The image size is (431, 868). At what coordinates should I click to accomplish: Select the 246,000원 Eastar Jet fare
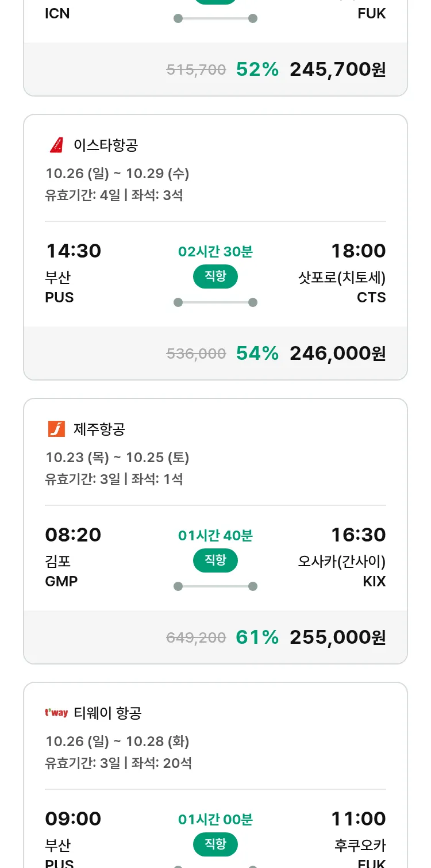point(337,354)
